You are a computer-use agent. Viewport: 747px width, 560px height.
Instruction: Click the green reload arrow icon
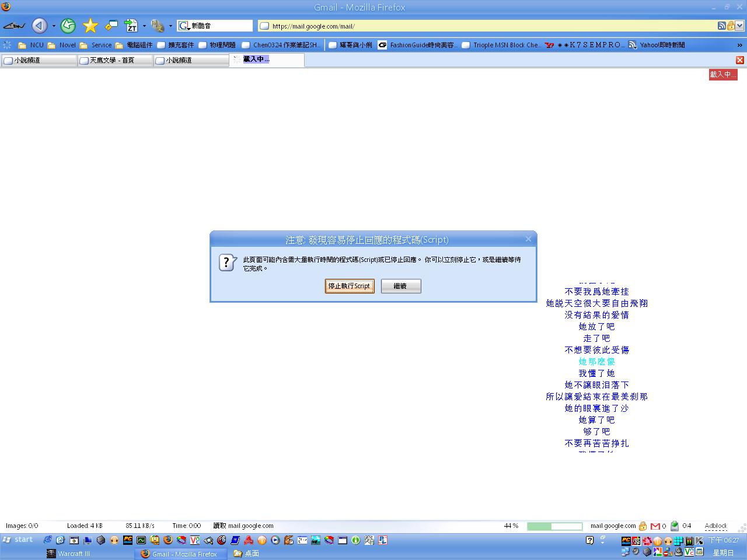pyautogui.click(x=68, y=26)
